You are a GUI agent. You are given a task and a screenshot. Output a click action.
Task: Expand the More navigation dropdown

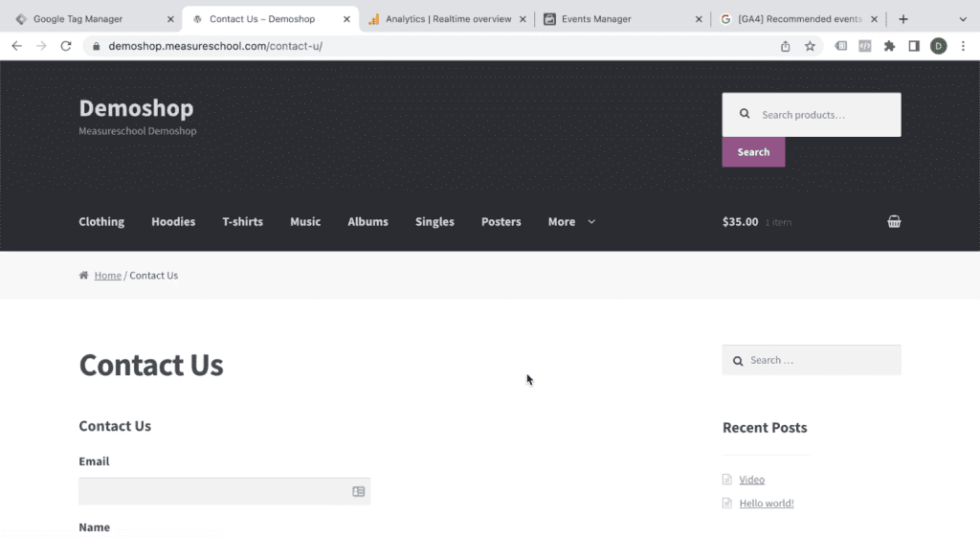[571, 221]
